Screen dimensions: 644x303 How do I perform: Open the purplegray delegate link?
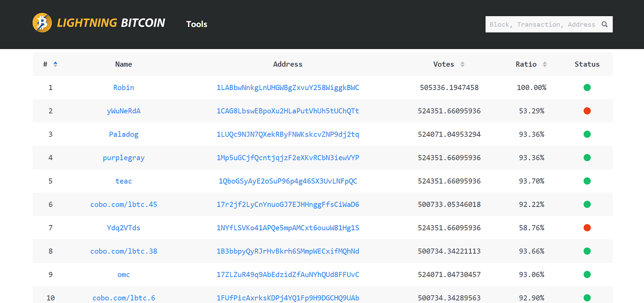[124, 158]
